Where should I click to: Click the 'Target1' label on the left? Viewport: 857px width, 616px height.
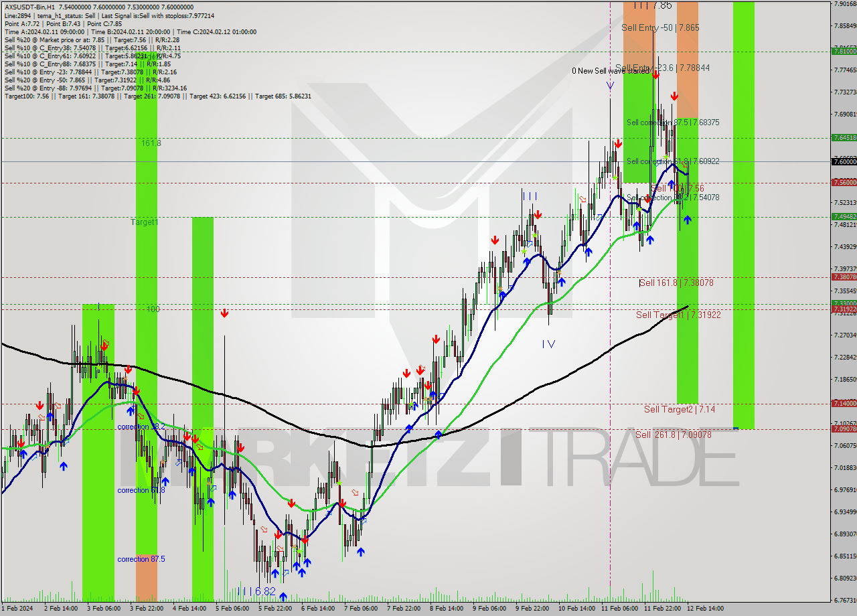pos(145,222)
